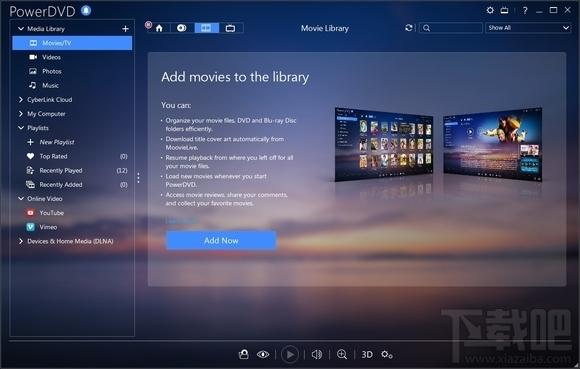
Task: Open the Learn more link
Action: pyautogui.click(x=181, y=221)
